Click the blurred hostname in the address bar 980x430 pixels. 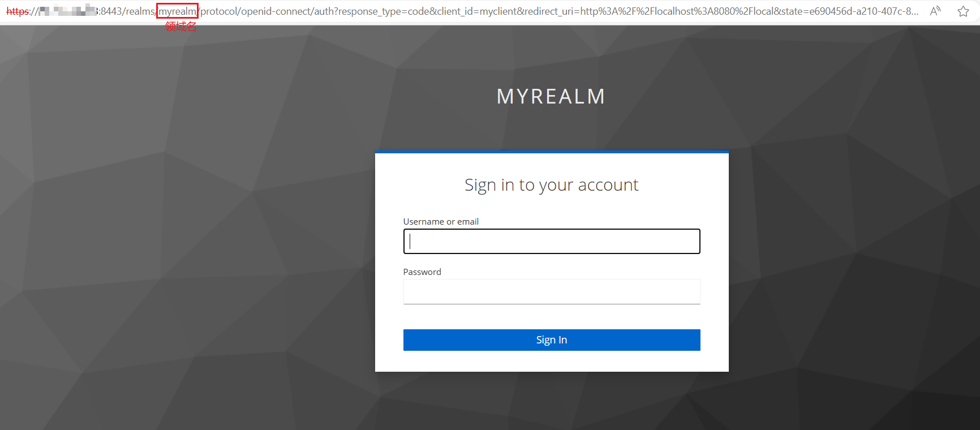68,11
